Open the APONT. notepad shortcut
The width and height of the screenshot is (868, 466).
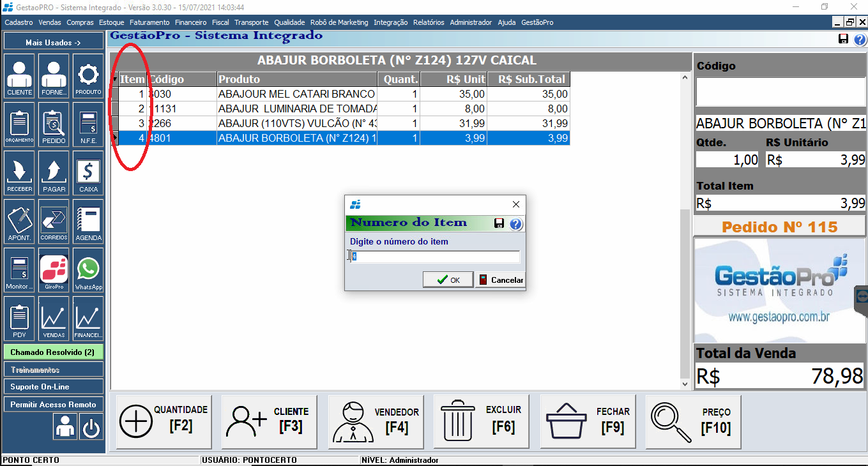[20, 221]
